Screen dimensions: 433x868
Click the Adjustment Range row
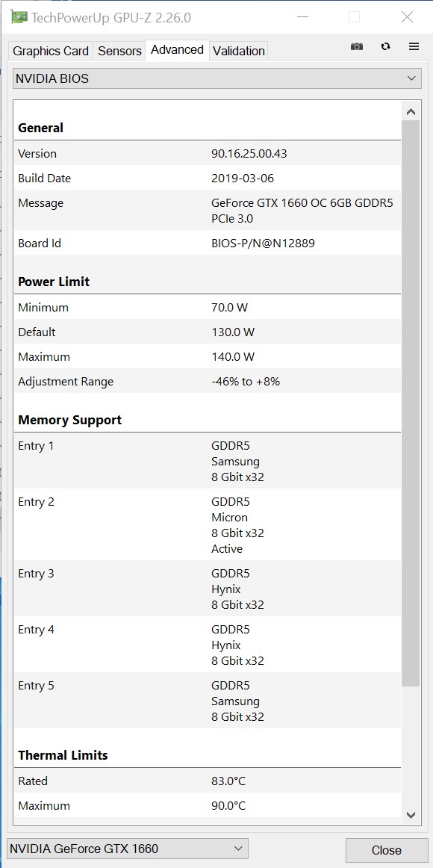tap(208, 382)
